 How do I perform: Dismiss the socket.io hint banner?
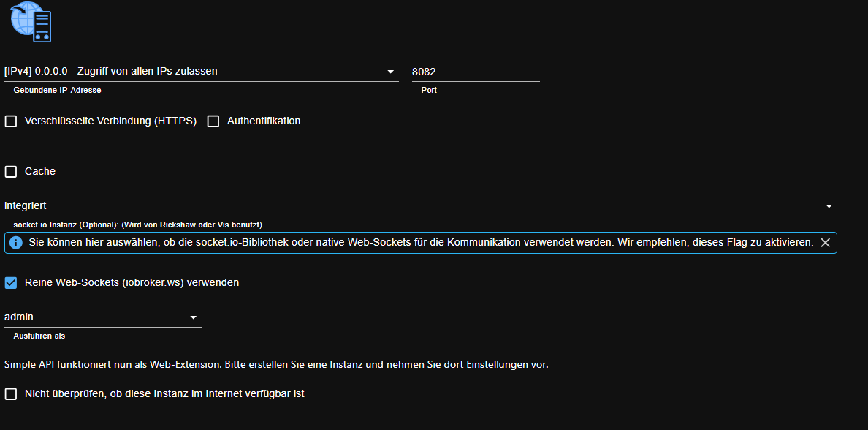coord(825,242)
